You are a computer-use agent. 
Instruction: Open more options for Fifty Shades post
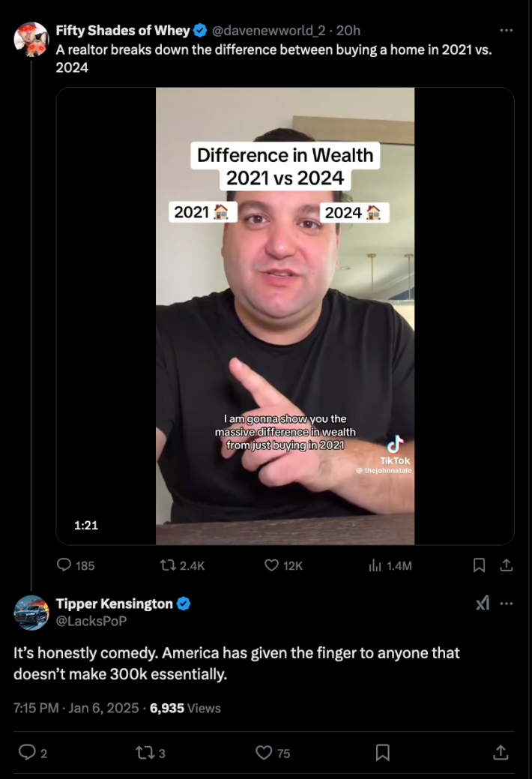click(x=506, y=31)
